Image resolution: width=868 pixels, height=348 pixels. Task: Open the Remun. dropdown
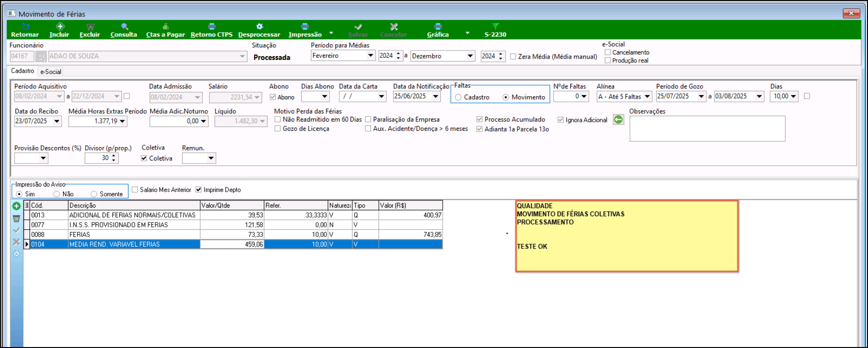211,158
